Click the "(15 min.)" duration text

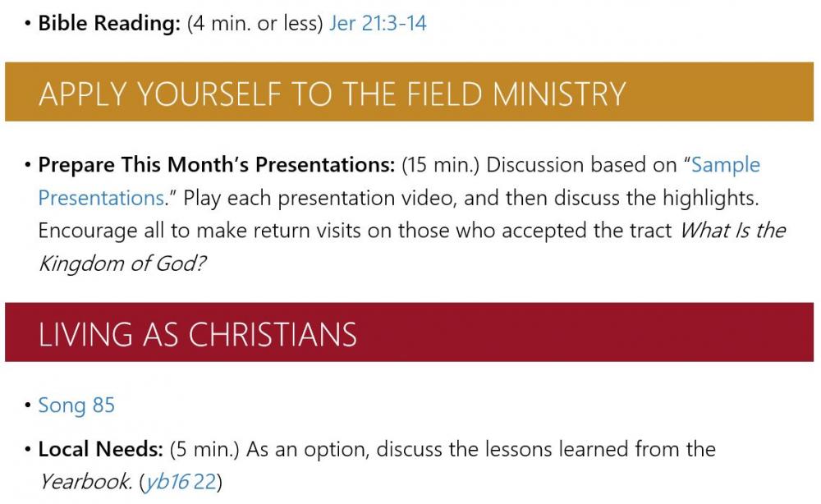click(441, 165)
